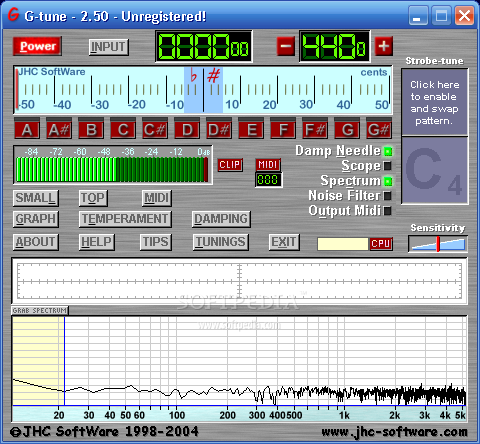The image size is (480, 444).
Task: Click the red plus reference pitch button
Action: click(384, 46)
